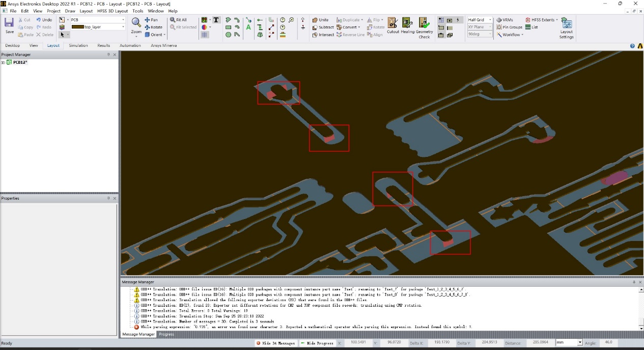Image resolution: width=644 pixels, height=350 pixels.
Task: Open the Tools menu
Action: [137, 11]
